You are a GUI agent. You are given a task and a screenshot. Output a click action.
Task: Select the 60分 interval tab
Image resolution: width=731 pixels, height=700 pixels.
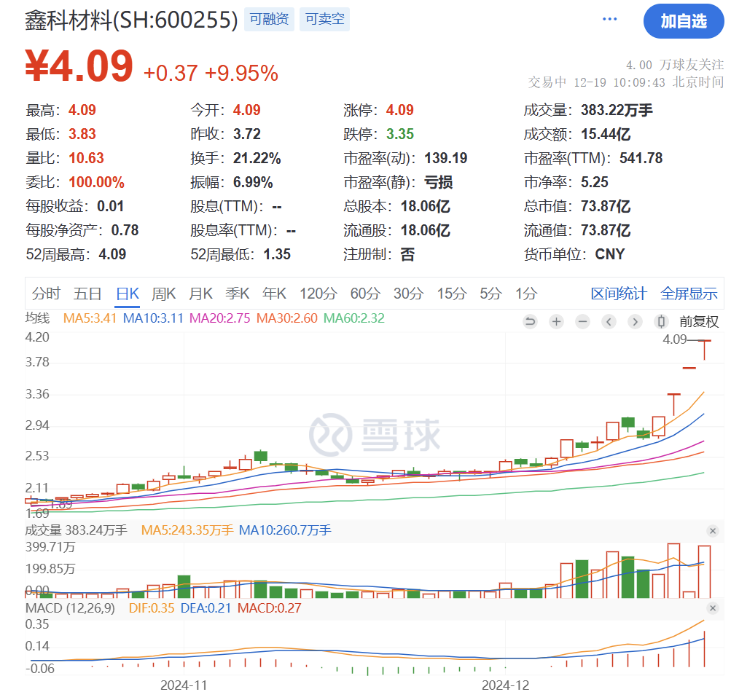[x=364, y=293]
